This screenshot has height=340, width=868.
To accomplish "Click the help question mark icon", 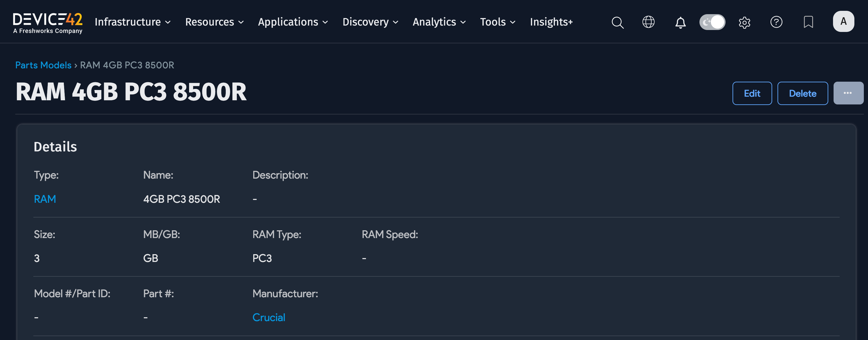I will tap(776, 22).
